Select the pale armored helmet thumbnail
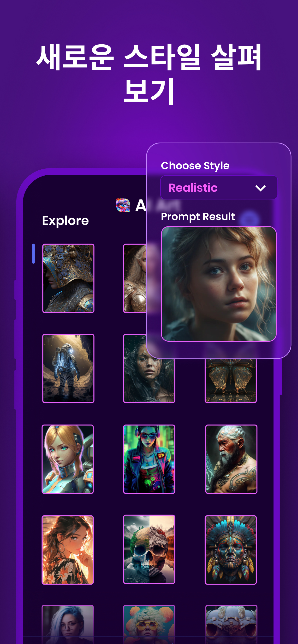 pyautogui.click(x=231, y=624)
